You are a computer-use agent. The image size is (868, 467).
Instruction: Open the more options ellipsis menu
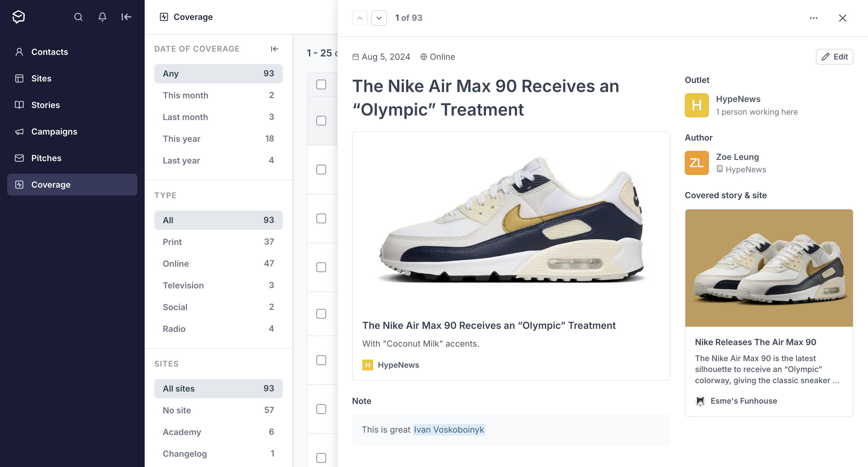pos(814,18)
